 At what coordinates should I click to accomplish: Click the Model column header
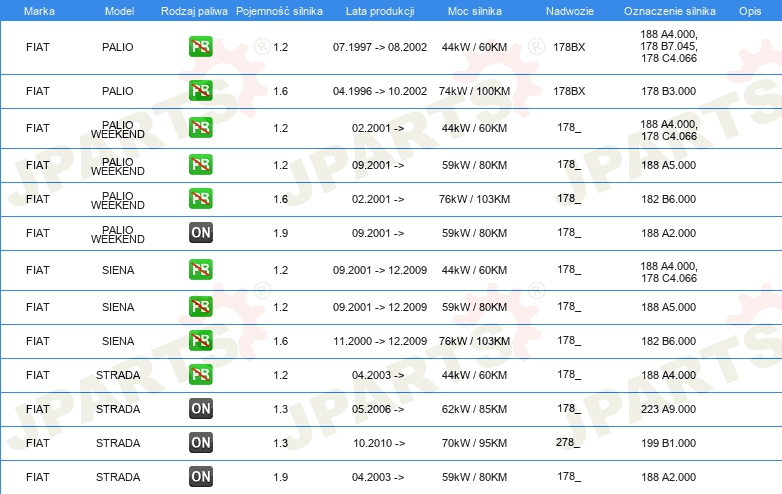pyautogui.click(x=119, y=11)
